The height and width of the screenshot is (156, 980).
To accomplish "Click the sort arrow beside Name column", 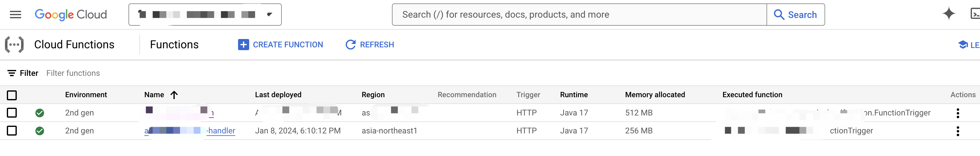I will 174,95.
